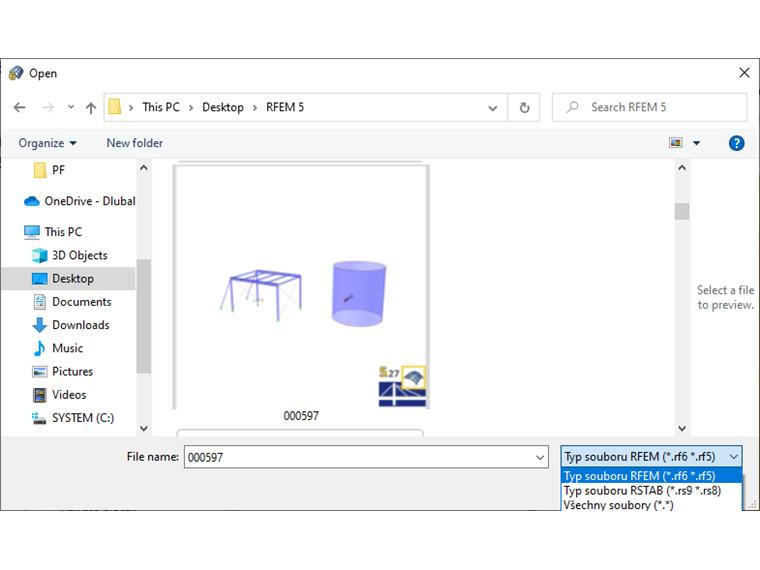Viewport: 760px width, 570px height.
Task: Open OneDrive - Dlubal in the sidebar
Action: click(79, 201)
